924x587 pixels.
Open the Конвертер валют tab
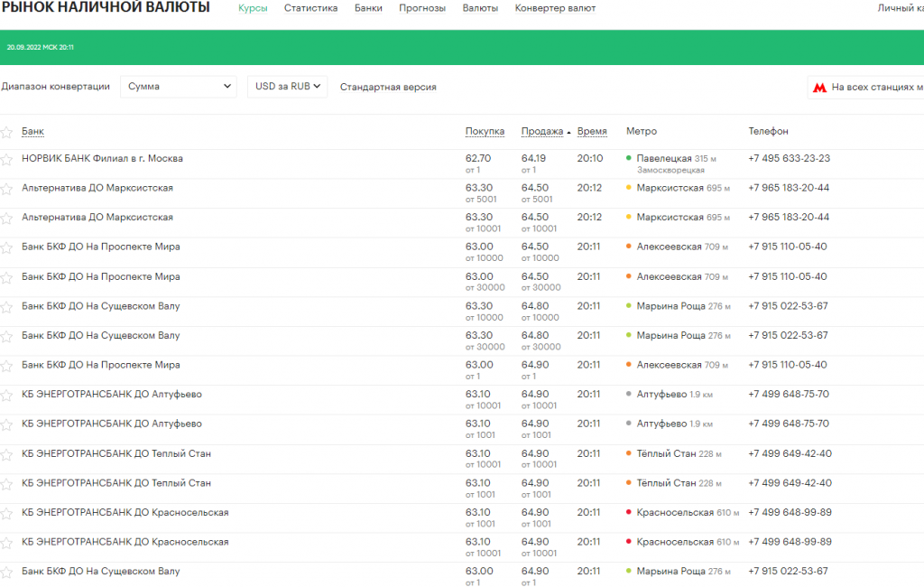click(x=555, y=8)
